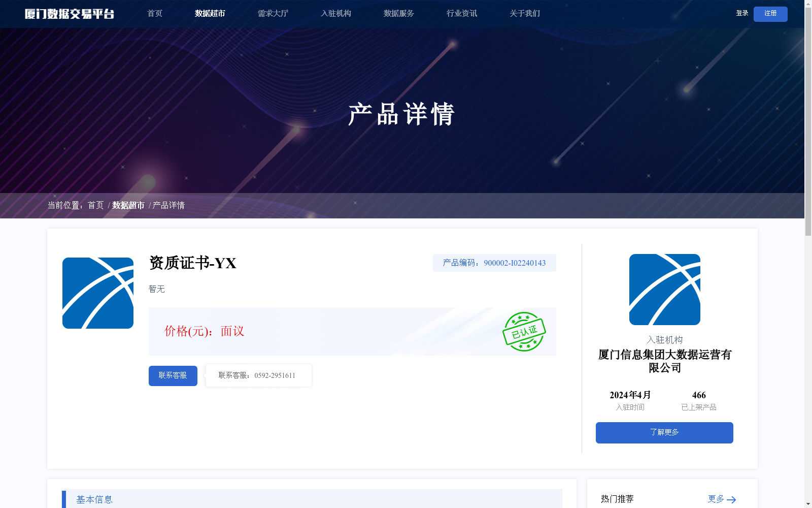
Task: Click the 了解更多 button
Action: pyautogui.click(x=664, y=433)
